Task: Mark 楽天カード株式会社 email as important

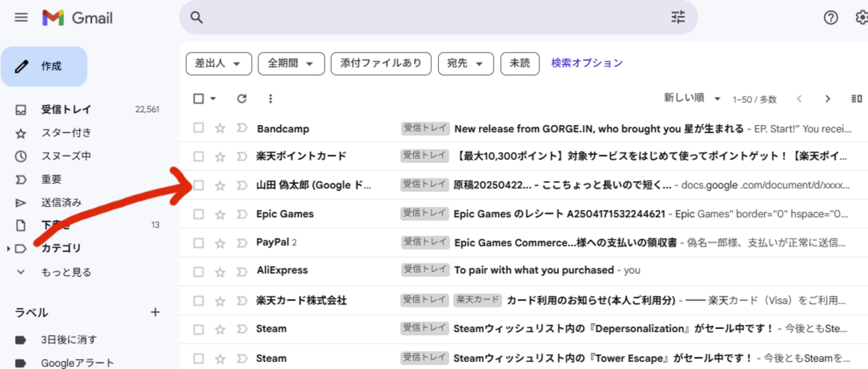Action: 242,300
